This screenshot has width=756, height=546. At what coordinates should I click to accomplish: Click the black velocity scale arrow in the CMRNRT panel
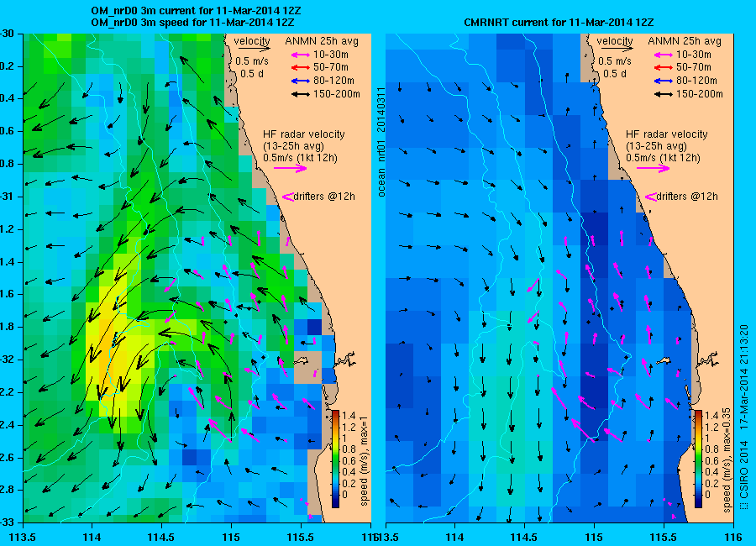click(617, 48)
